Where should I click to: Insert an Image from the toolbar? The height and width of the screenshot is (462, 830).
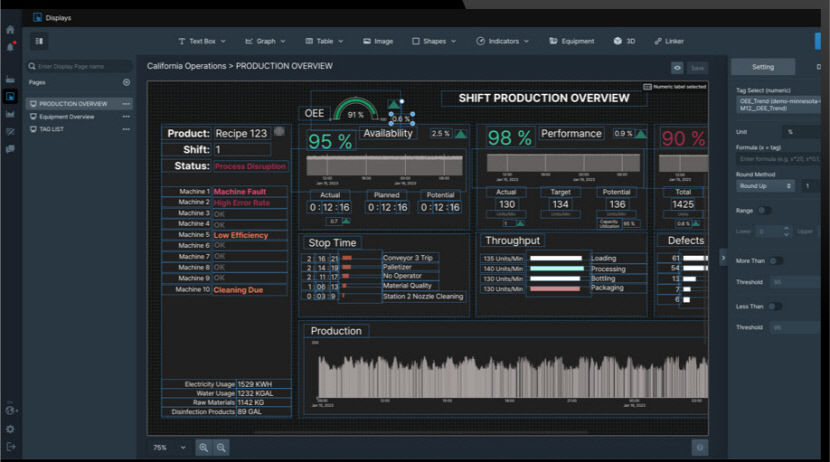378,41
